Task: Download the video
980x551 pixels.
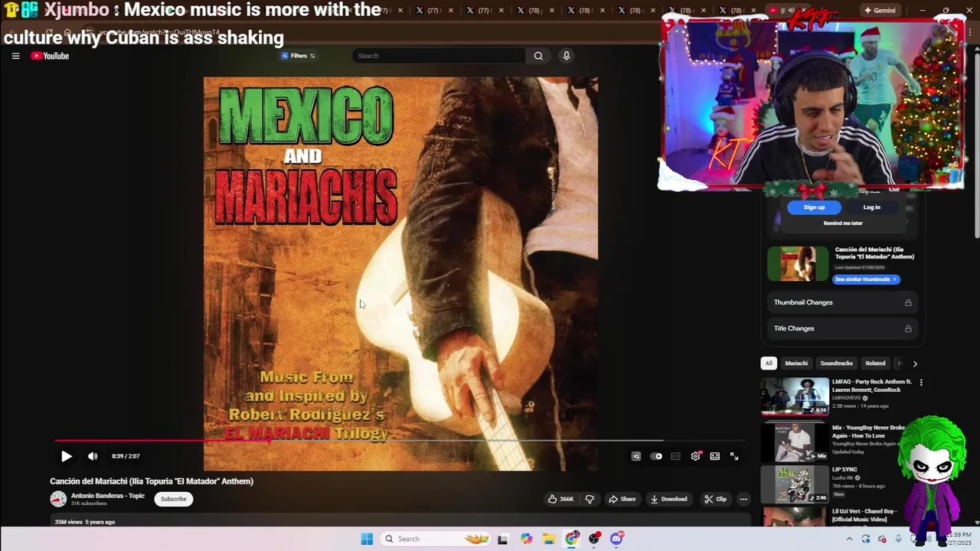Action: 669,499
